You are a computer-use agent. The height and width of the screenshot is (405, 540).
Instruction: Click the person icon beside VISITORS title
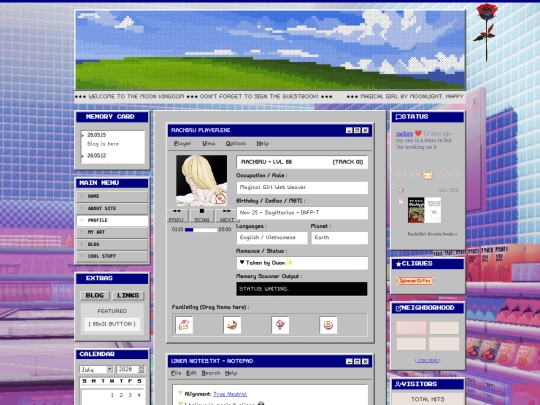coord(398,384)
